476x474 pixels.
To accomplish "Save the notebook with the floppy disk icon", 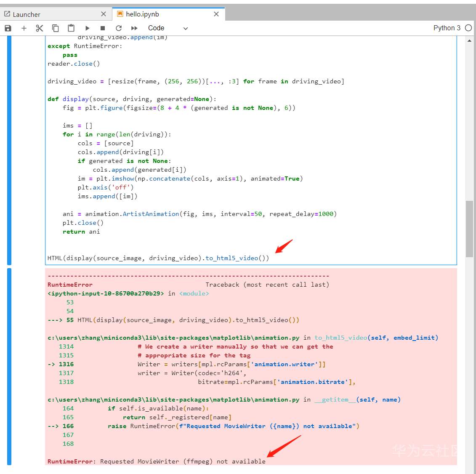I will pos(8,28).
